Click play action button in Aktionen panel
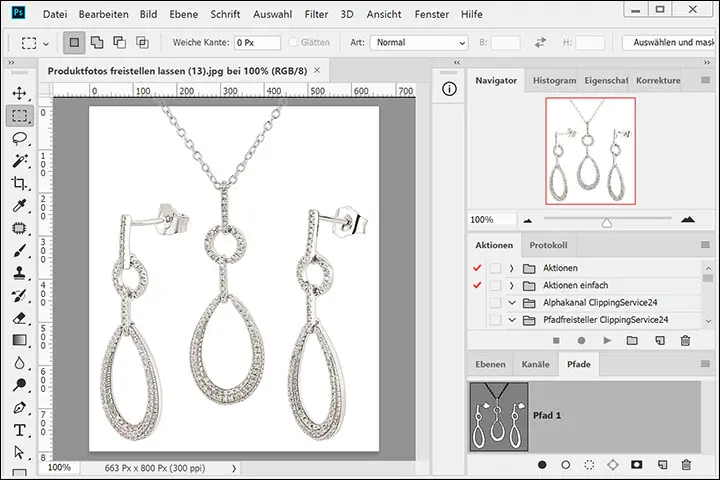 606,341
